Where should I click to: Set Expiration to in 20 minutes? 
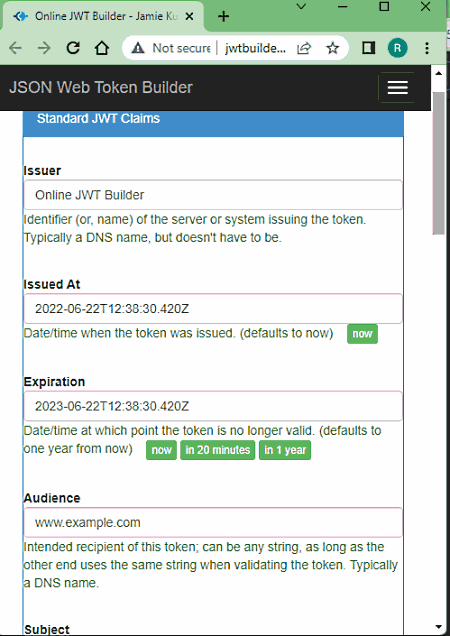217,450
